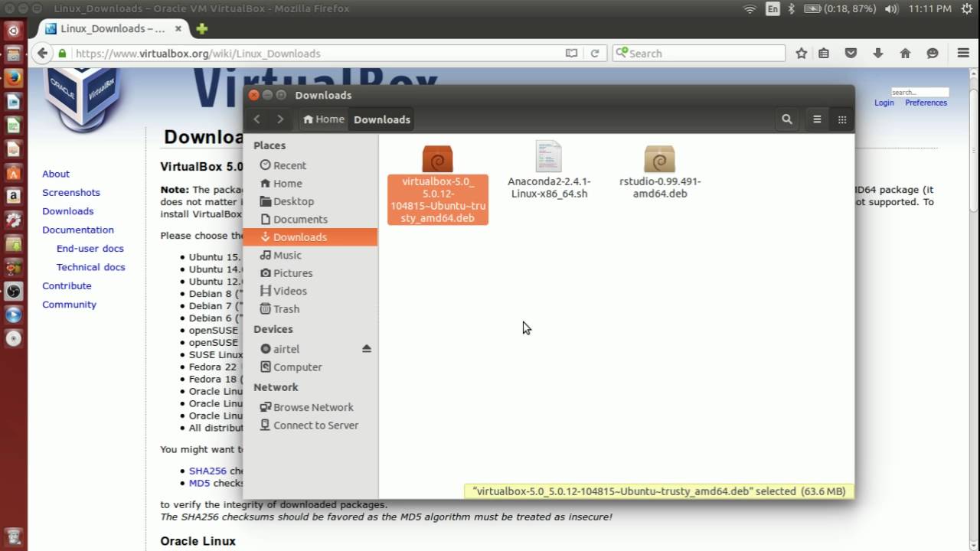The image size is (980, 551).
Task: Switch Files to list view
Action: pyautogui.click(x=817, y=119)
